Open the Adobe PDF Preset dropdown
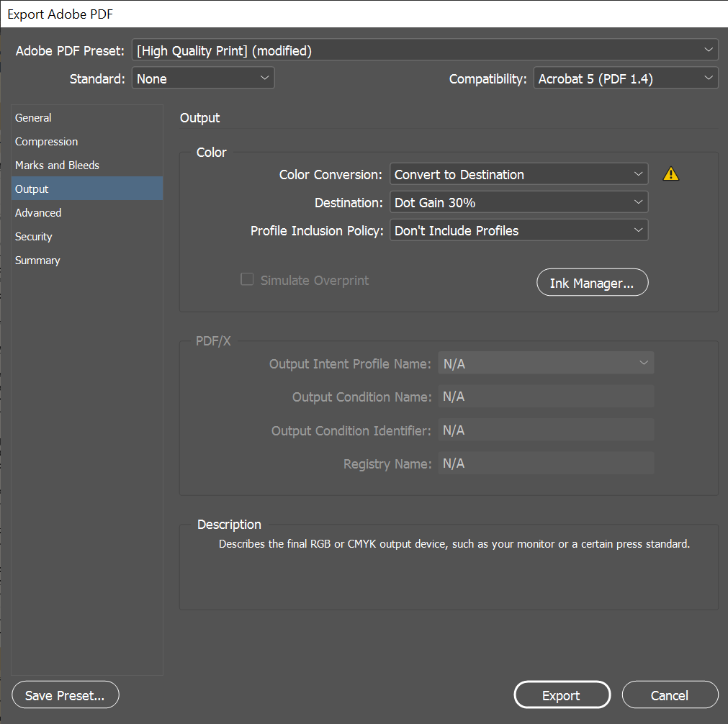Screen dimensions: 728x724 [x=425, y=50]
